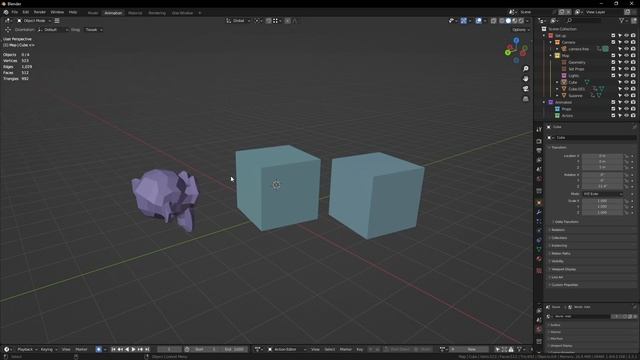Open the Material properties tab
The image size is (640, 360).
539,259
